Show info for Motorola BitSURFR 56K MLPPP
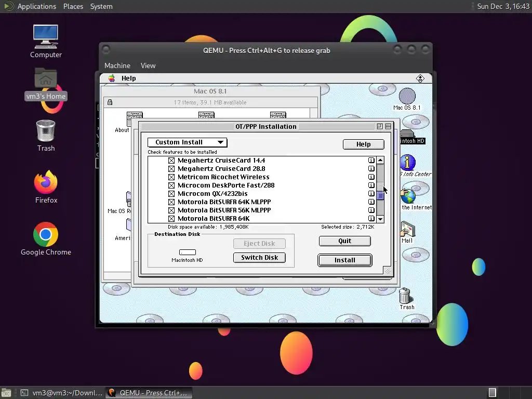 (371, 210)
